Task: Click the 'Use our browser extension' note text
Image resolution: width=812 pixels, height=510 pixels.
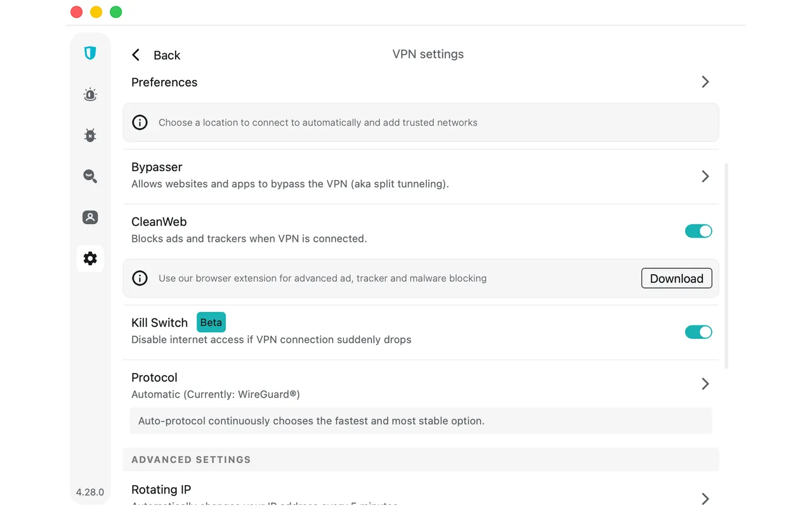Action: [322, 278]
